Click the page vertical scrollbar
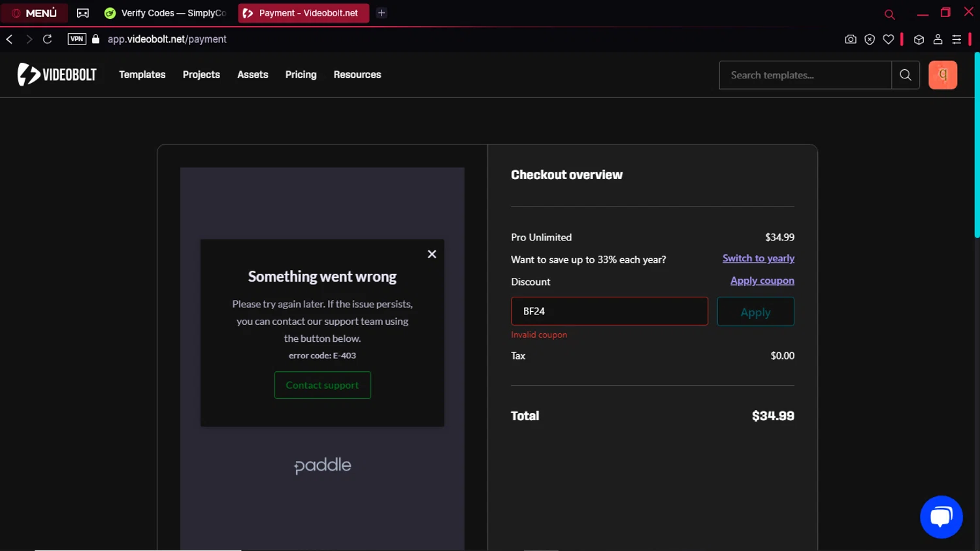 977,145
